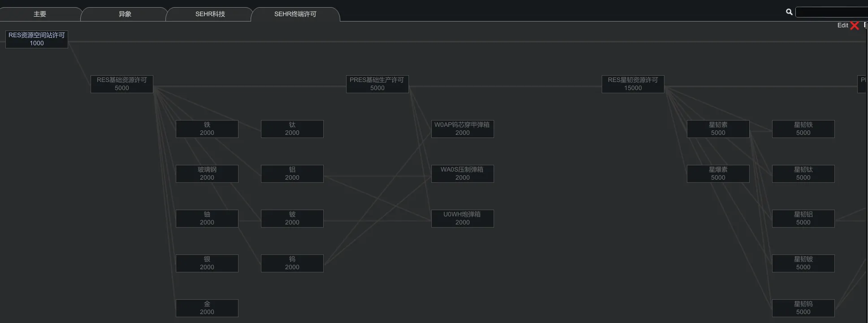The image size is (868, 323).
Task: Open the 异象 tab
Action: (x=125, y=14)
